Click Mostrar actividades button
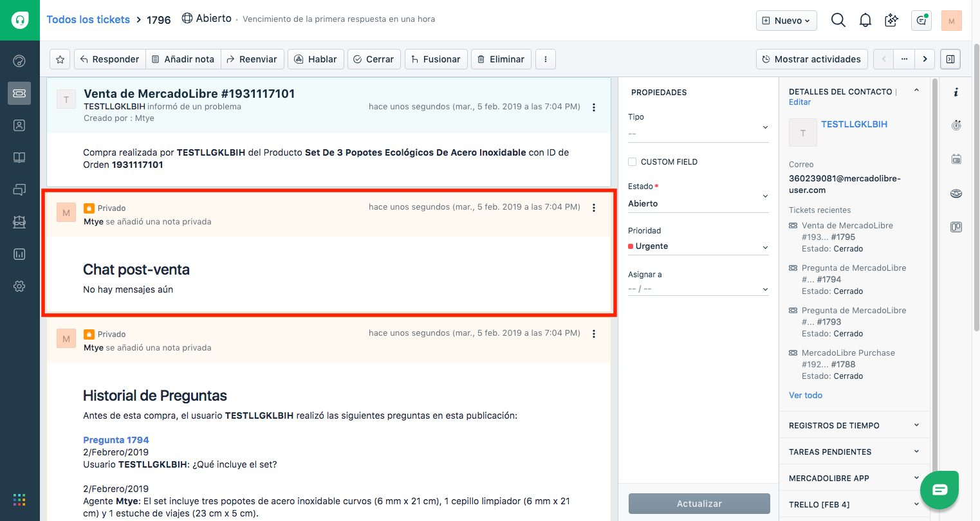This screenshot has height=521, width=980. [811, 59]
